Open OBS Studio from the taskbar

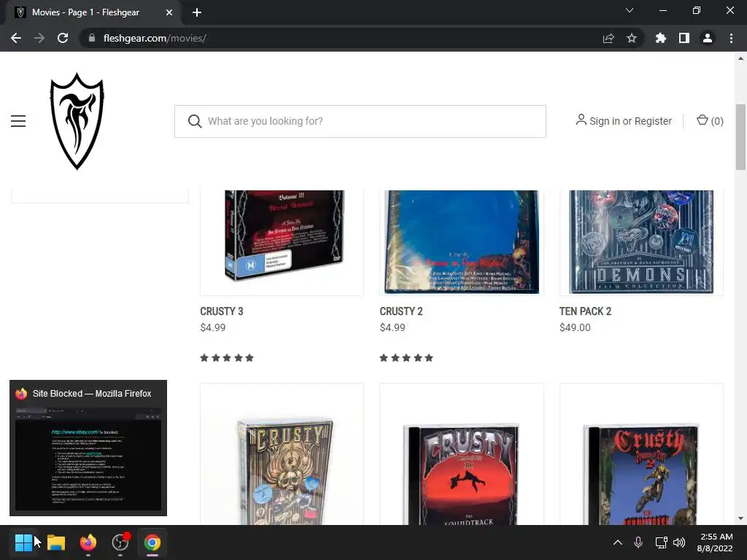point(120,542)
